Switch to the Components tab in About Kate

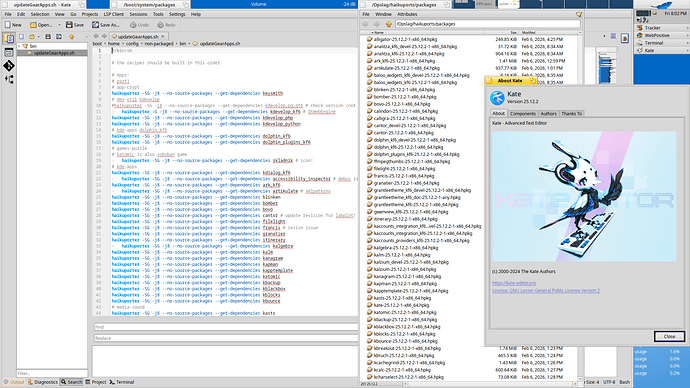pos(522,113)
